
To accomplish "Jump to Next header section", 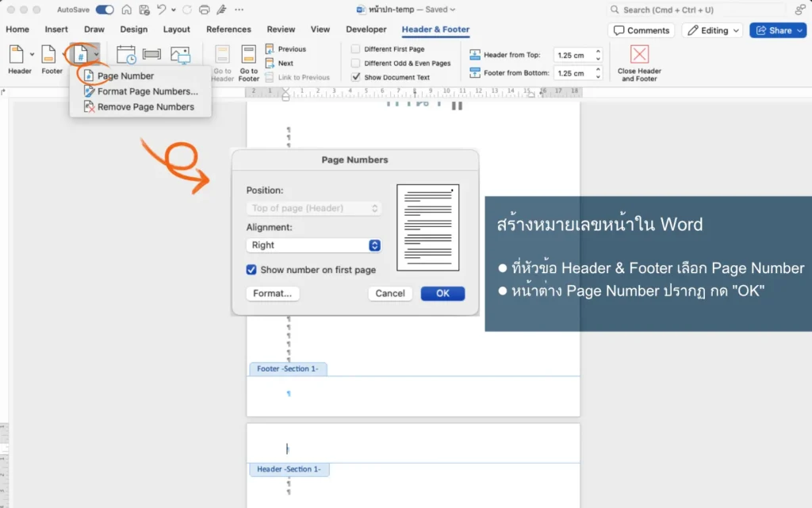I will (280, 63).
